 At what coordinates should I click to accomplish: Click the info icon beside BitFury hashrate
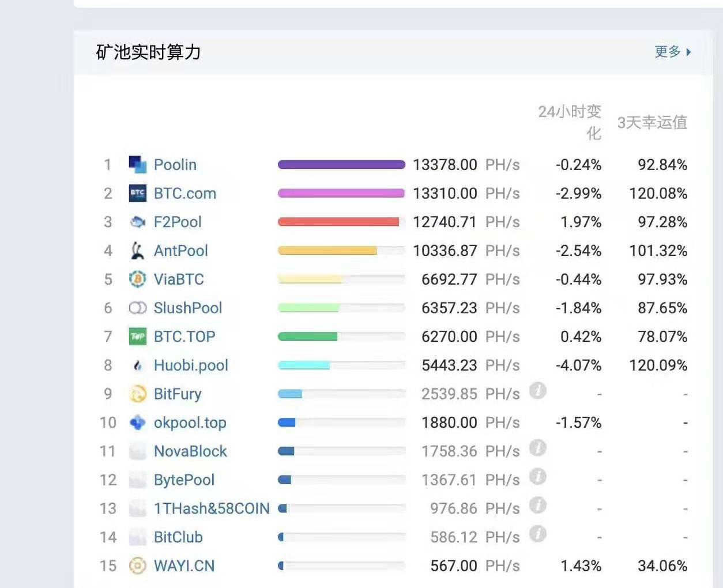537,391
